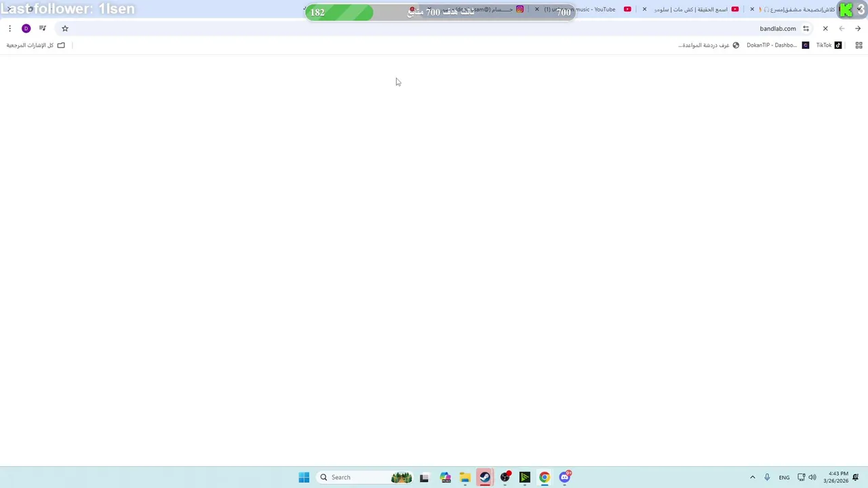Open Discord from the taskbar
The height and width of the screenshot is (488, 868).
tap(564, 477)
